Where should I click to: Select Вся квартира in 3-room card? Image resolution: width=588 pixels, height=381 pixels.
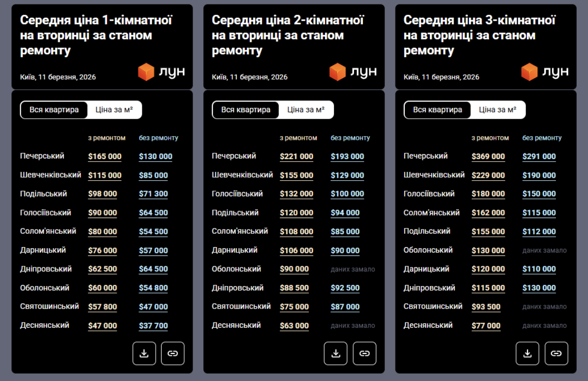[437, 110]
